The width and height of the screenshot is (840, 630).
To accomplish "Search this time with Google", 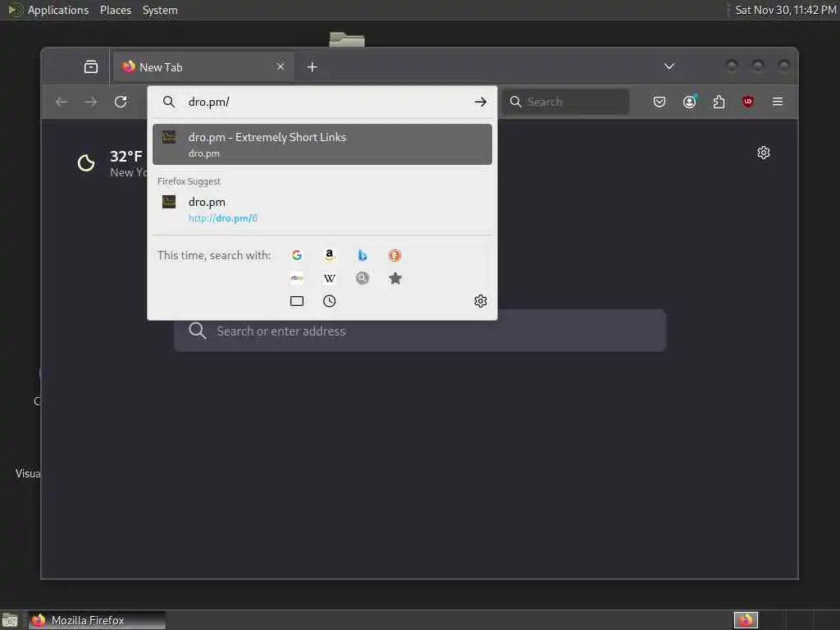I will coord(297,256).
